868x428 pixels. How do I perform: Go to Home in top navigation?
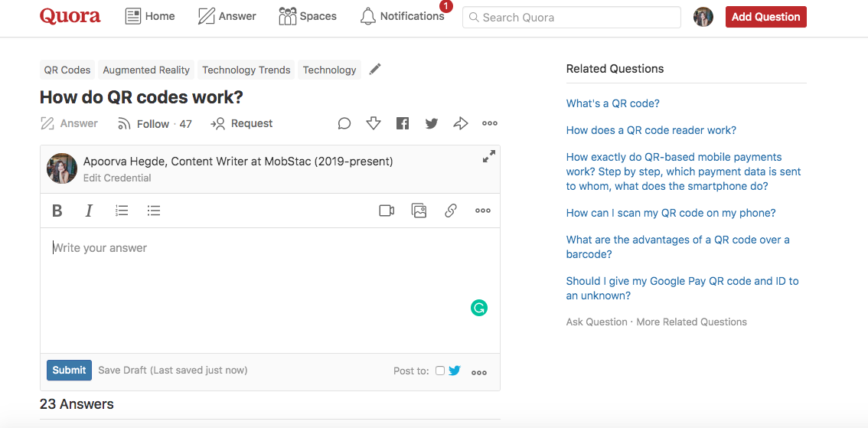pos(150,17)
